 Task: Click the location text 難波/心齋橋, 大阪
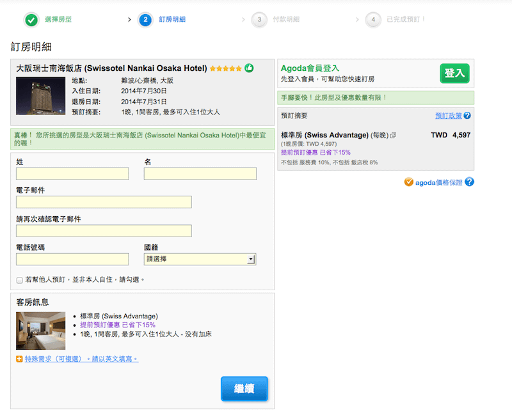click(x=147, y=81)
